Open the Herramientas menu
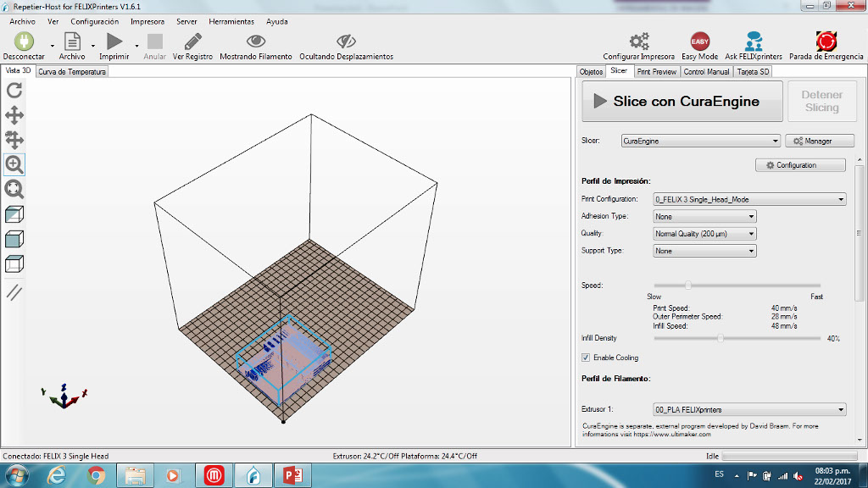The height and width of the screenshot is (488, 868). 231,21
